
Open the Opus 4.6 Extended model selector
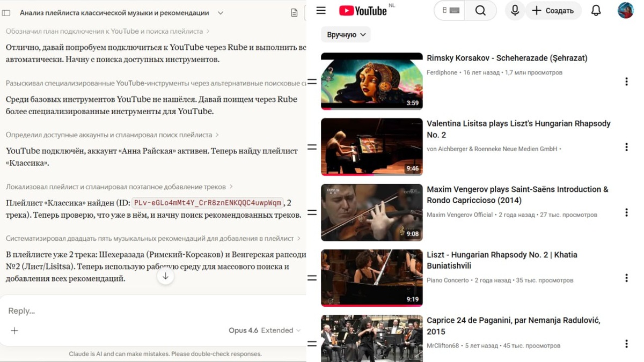(x=265, y=330)
